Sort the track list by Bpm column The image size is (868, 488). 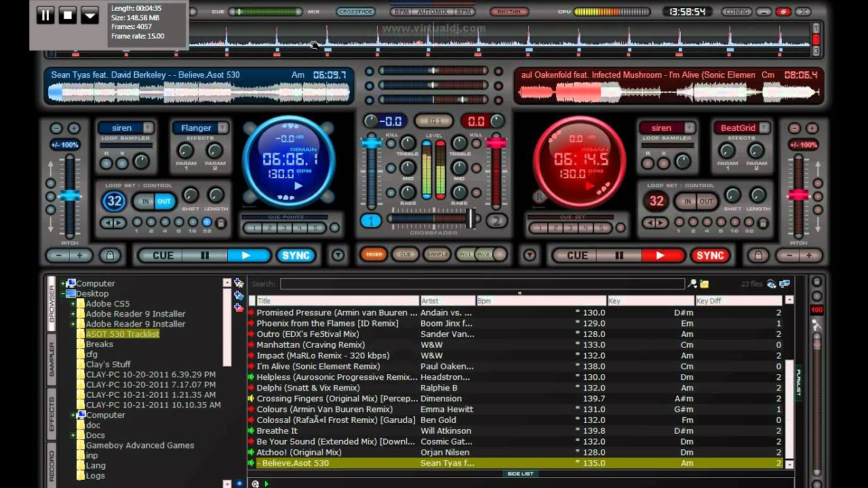tap(540, 300)
